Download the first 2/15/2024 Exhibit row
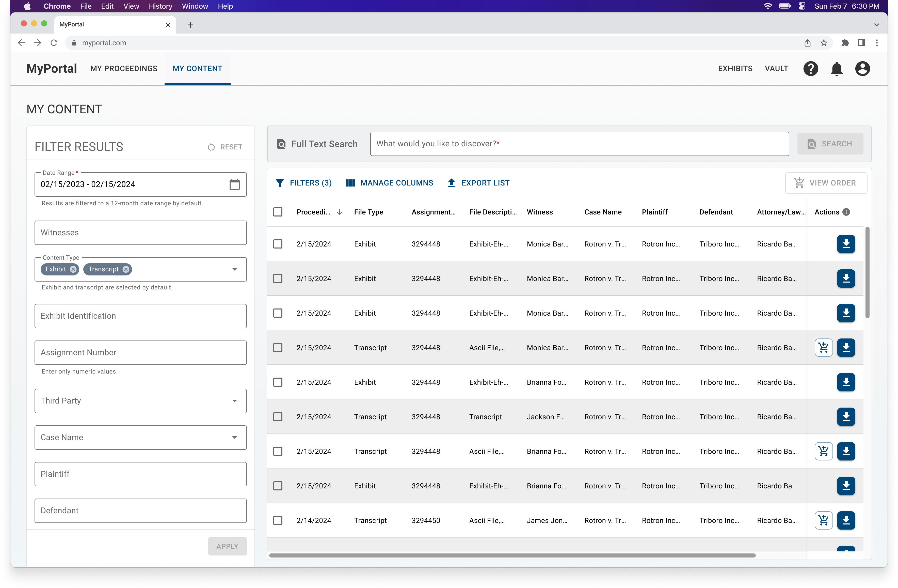The image size is (898, 588). click(x=845, y=244)
